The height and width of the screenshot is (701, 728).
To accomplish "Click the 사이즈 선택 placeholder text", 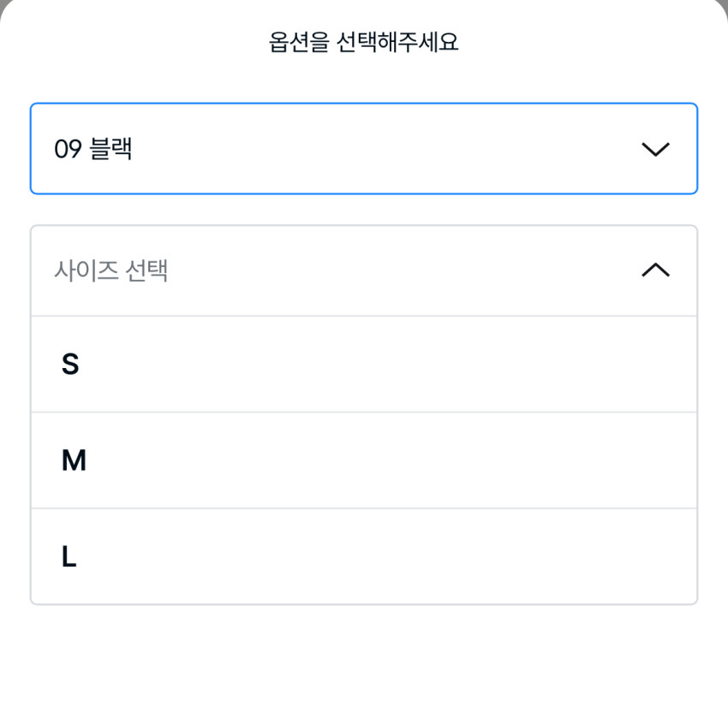I will tap(110, 270).
